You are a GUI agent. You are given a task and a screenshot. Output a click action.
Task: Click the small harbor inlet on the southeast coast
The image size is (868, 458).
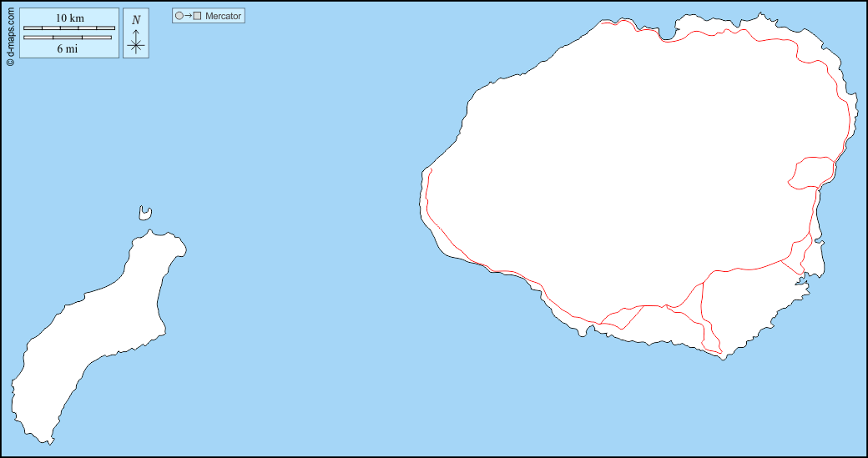805,286
